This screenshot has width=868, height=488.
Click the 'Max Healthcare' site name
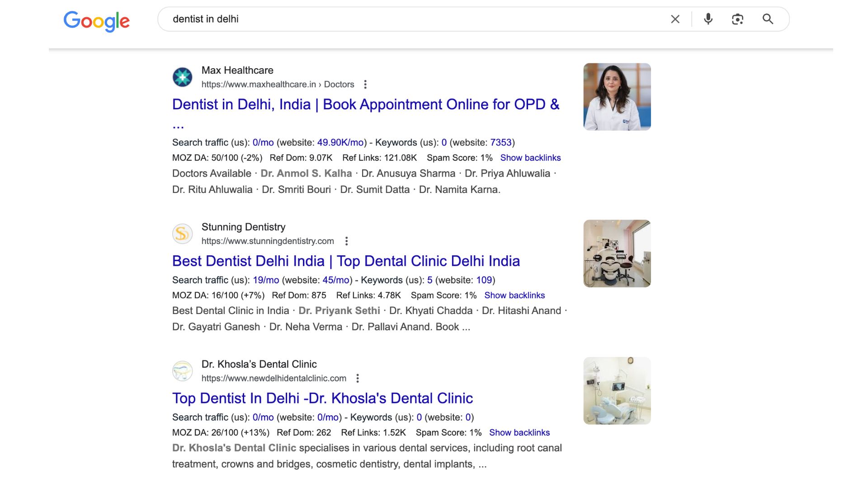coord(237,70)
